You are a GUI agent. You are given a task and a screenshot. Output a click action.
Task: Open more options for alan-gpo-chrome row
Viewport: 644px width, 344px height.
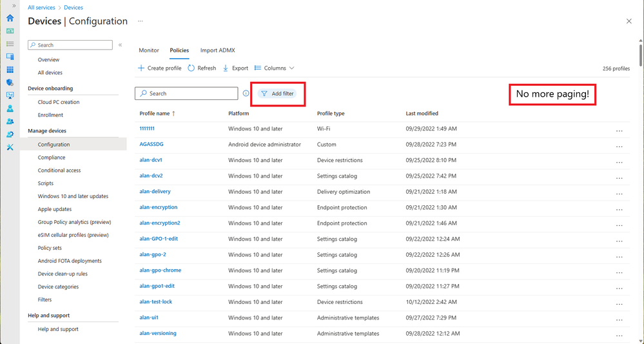coord(620,272)
